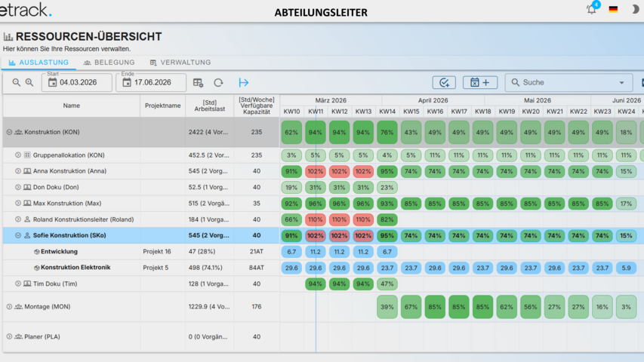This screenshot has height=362, width=644.
Task: Click the Gruppenallokation grid icon
Action: [x=27, y=155]
